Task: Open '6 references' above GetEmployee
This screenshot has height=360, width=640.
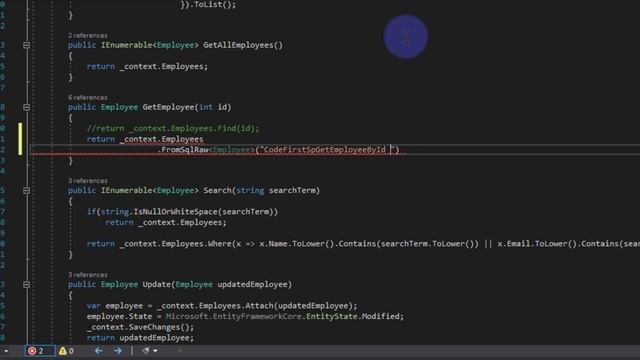Action: [x=88, y=98]
